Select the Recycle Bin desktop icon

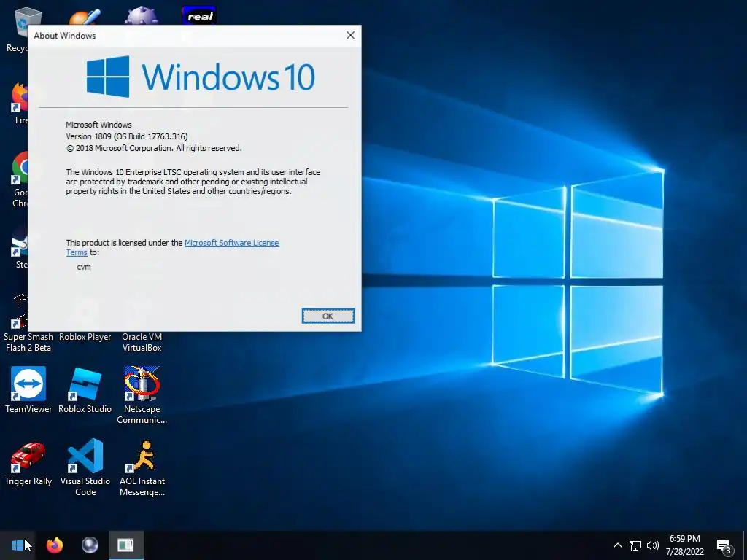tap(18, 29)
